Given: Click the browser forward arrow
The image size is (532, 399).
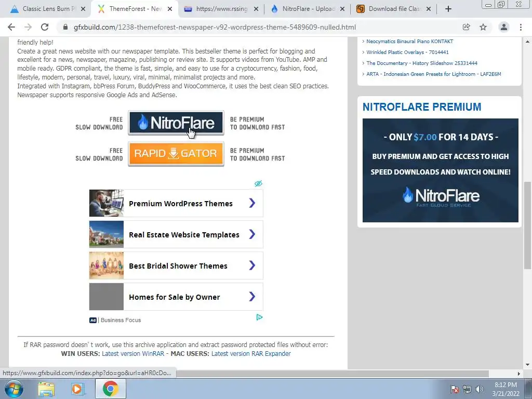Looking at the screenshot, I should 28,27.
